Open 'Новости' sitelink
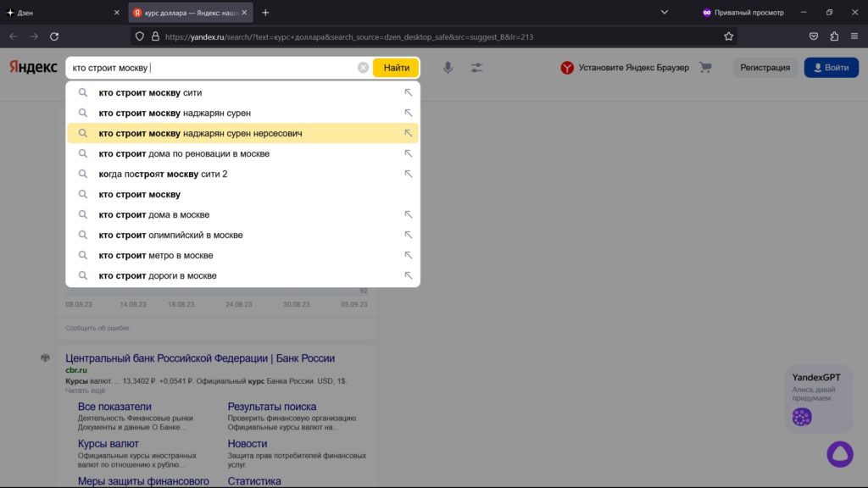The image size is (868, 488). click(x=248, y=444)
